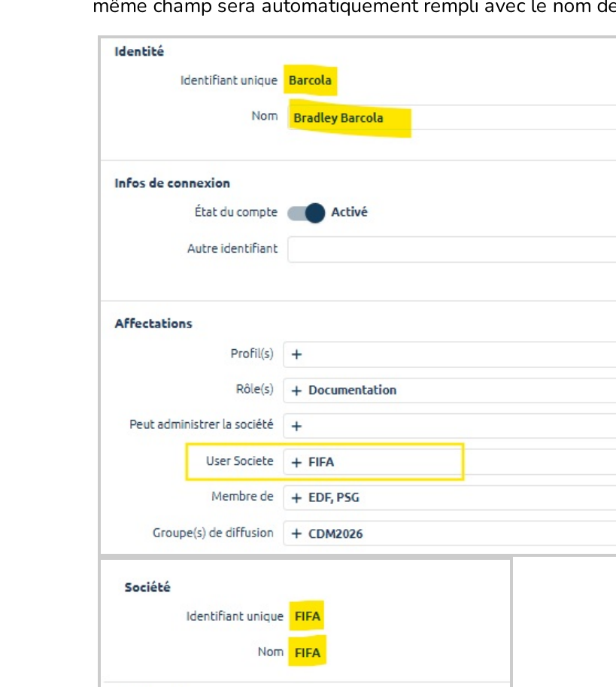This screenshot has height=687, width=616.
Task: Click the Activé label next to switch
Action: 349,212
